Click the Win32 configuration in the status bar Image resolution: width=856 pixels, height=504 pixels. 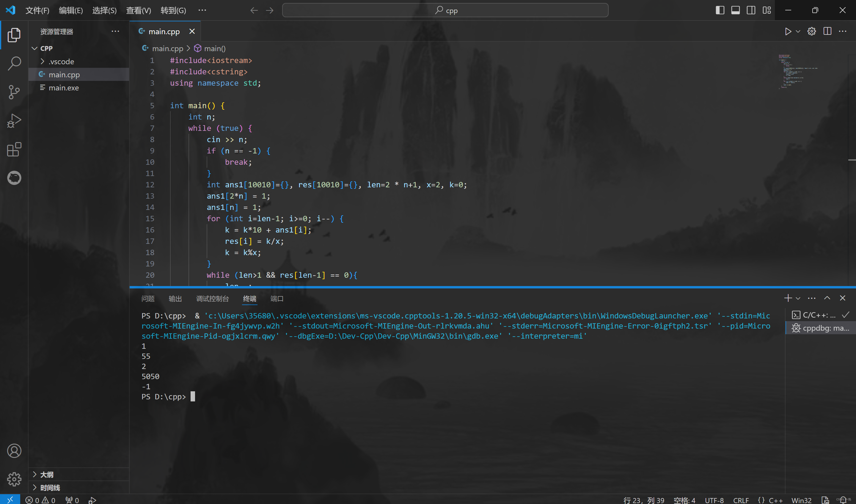point(801,500)
